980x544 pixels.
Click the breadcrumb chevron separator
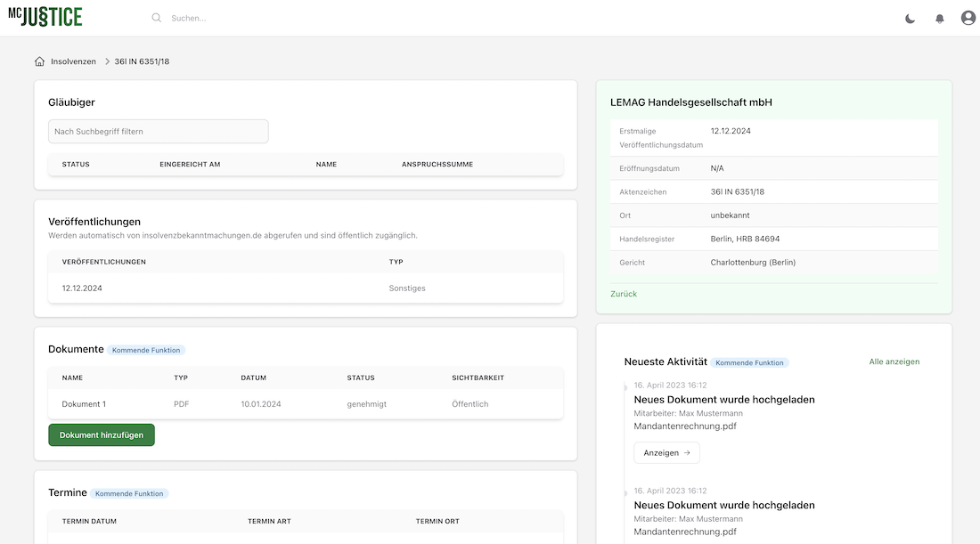tap(107, 61)
